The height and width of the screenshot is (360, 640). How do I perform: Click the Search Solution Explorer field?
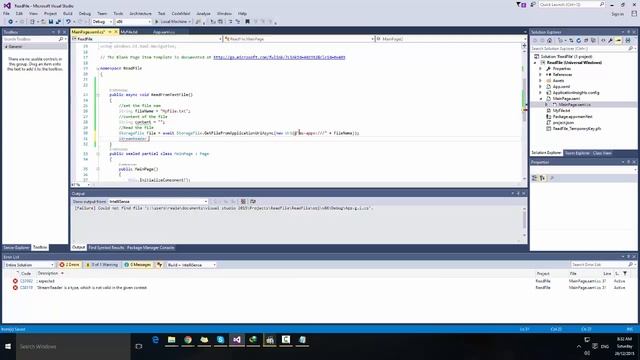point(582,49)
